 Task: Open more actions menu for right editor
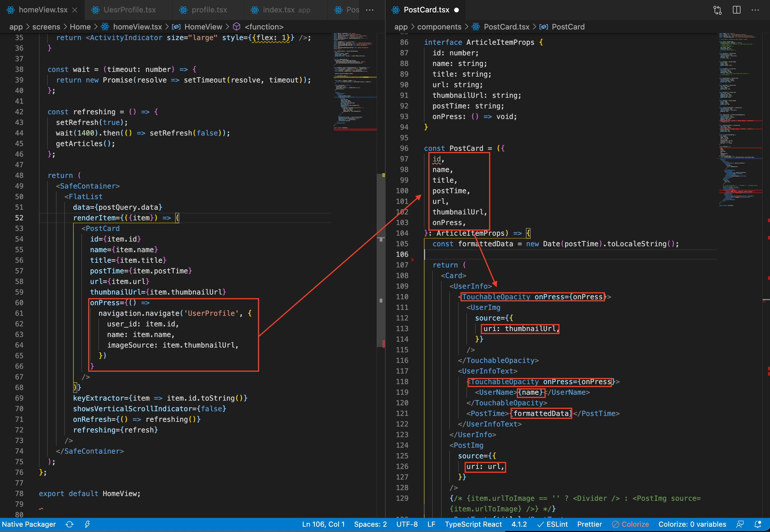(x=755, y=10)
